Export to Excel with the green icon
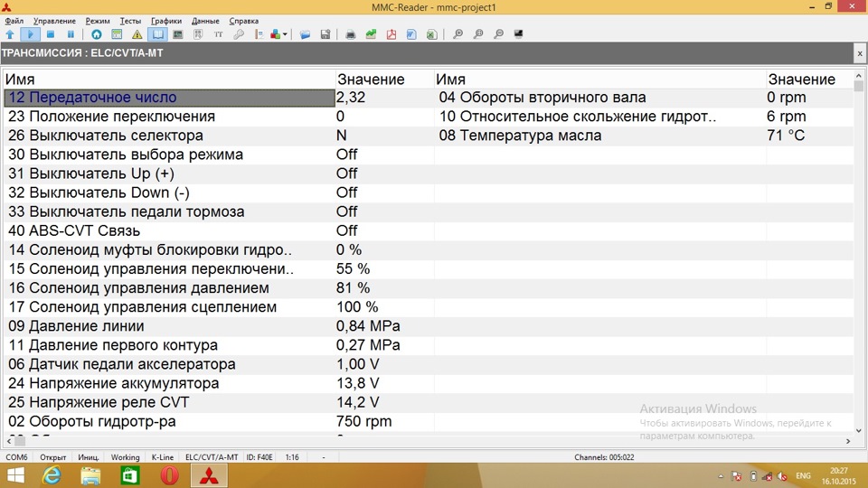Viewport: 868px width, 488px height. (432, 34)
